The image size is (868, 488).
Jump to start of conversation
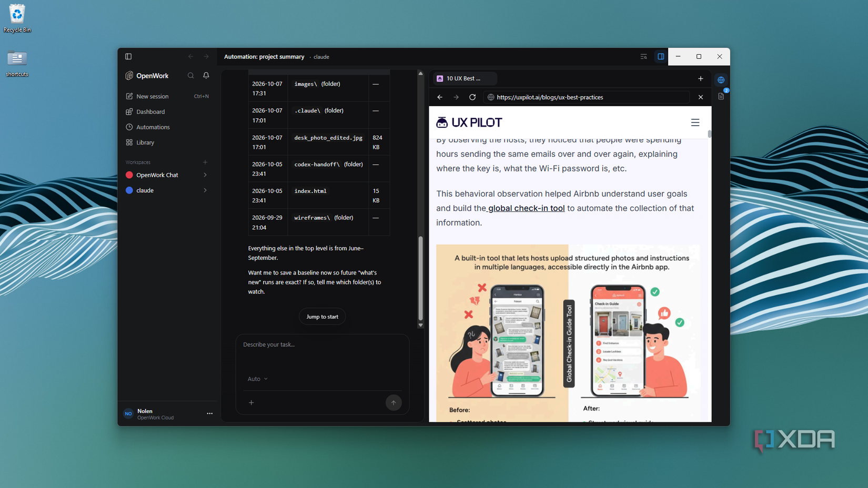[x=322, y=317]
